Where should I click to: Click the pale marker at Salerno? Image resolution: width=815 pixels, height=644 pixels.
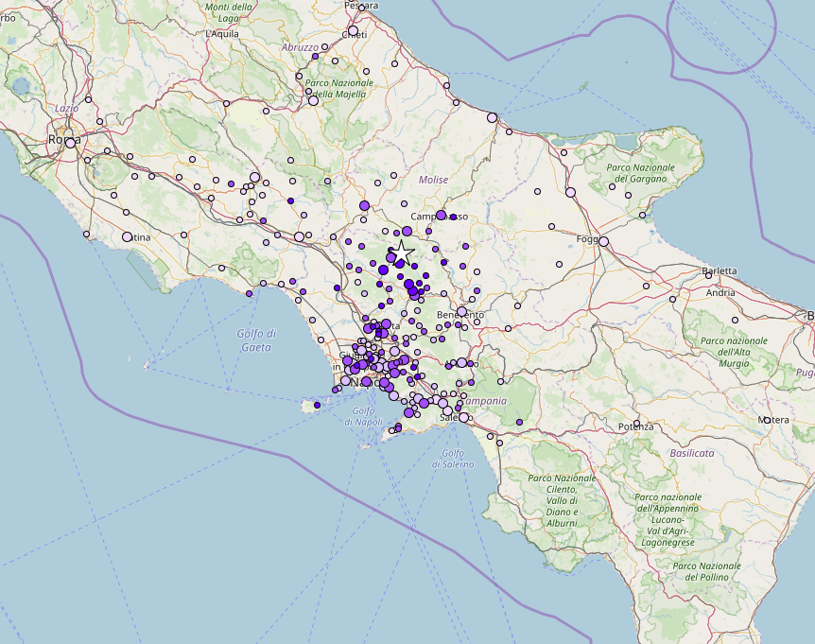tap(463, 417)
